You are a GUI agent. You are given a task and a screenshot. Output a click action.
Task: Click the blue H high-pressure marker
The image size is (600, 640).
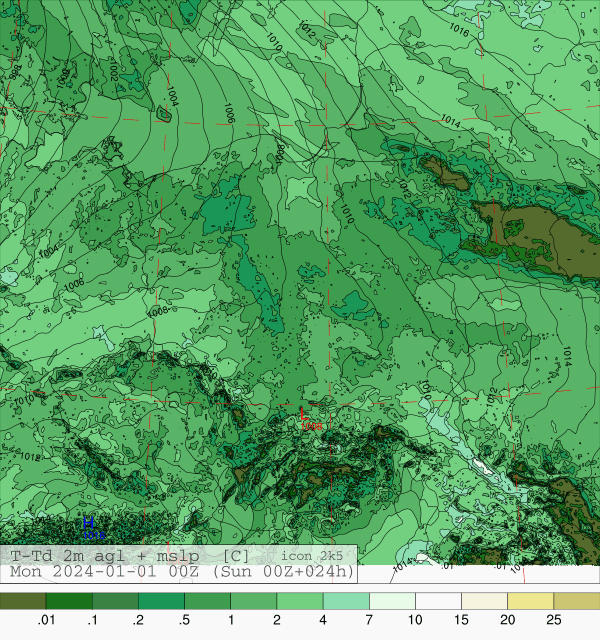point(88,523)
